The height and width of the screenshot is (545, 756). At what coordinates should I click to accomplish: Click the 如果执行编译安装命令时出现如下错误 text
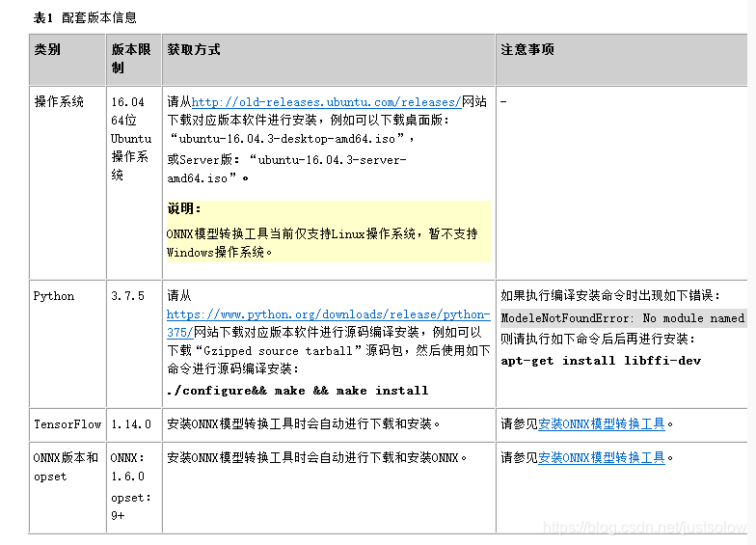[610, 295]
